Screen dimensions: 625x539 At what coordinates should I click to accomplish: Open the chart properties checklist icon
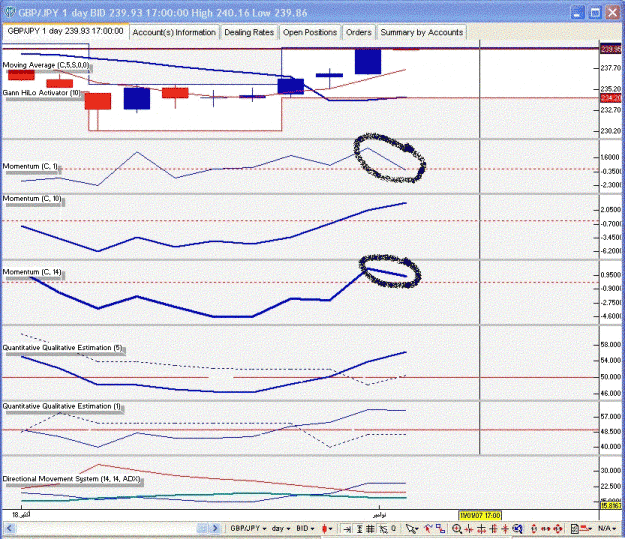[575, 529]
